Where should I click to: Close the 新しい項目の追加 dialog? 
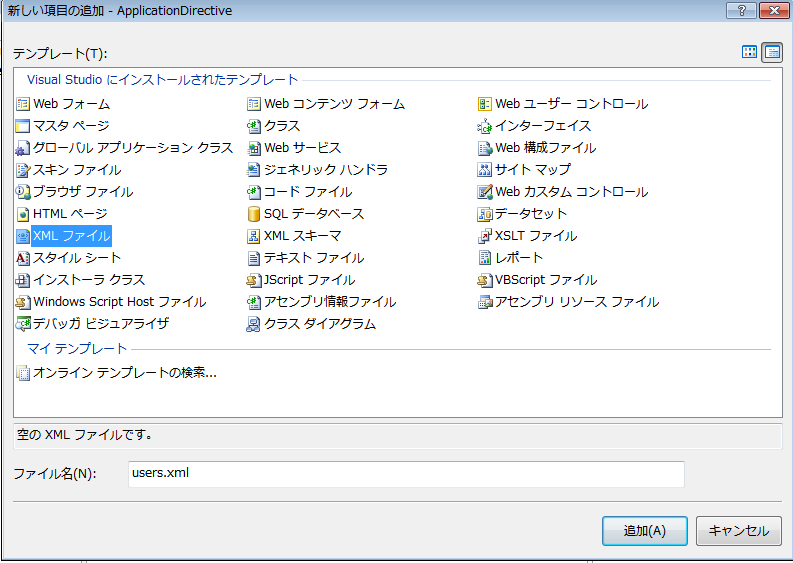click(x=773, y=10)
